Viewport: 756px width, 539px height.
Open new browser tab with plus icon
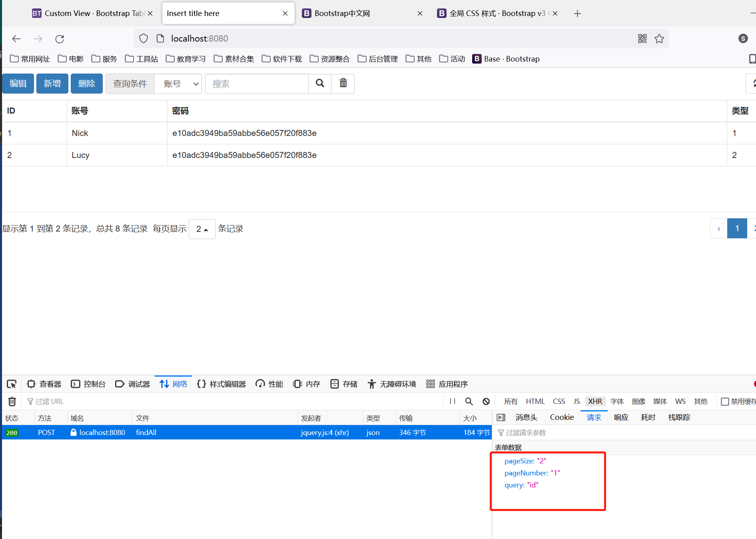tap(577, 14)
